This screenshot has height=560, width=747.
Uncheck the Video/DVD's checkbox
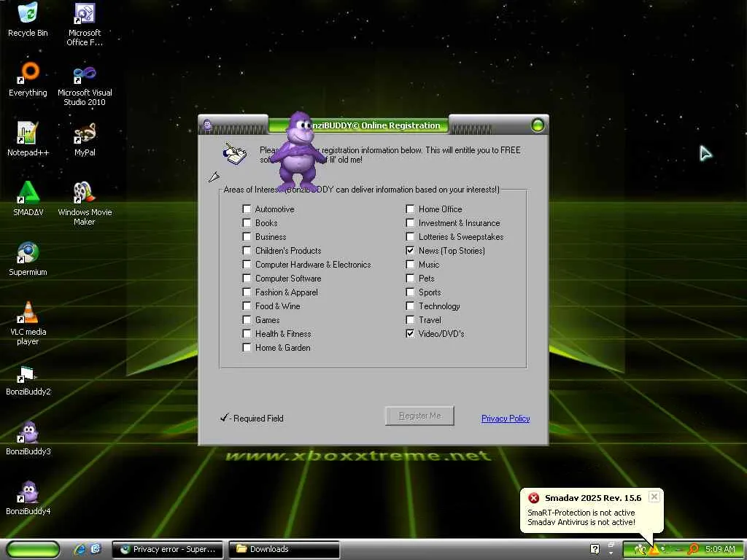(x=410, y=333)
